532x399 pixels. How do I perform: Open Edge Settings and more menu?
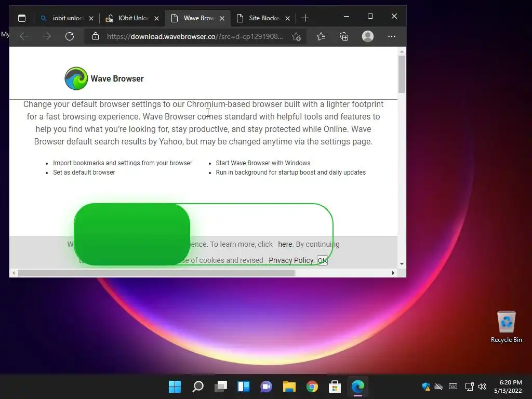click(392, 36)
